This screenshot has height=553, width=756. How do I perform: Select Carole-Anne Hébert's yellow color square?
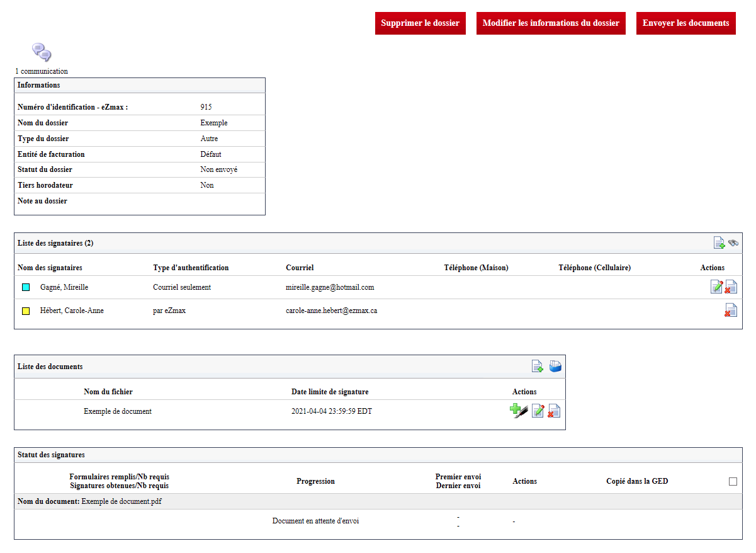click(x=26, y=311)
